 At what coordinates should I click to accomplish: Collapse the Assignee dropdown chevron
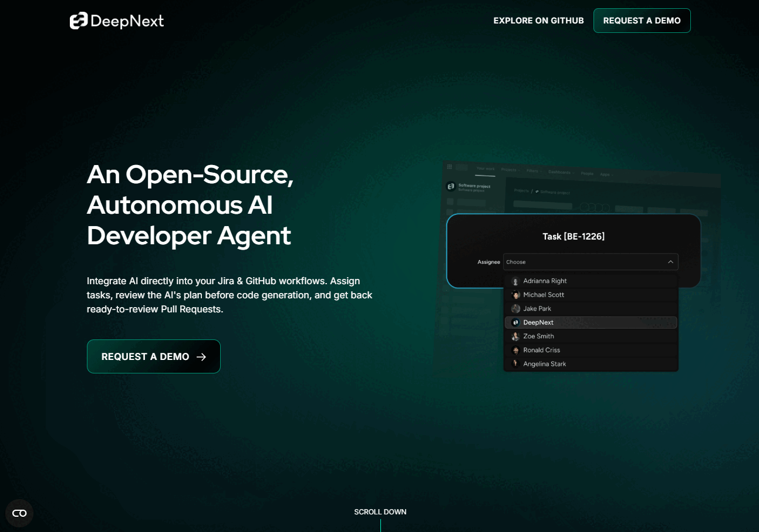click(670, 262)
